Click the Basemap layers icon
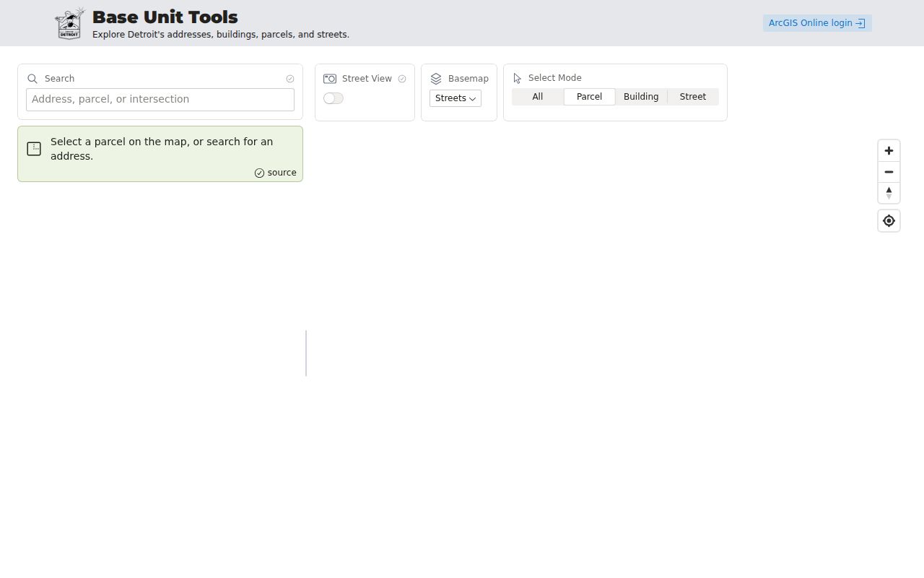This screenshot has width=924, height=578. [436, 79]
